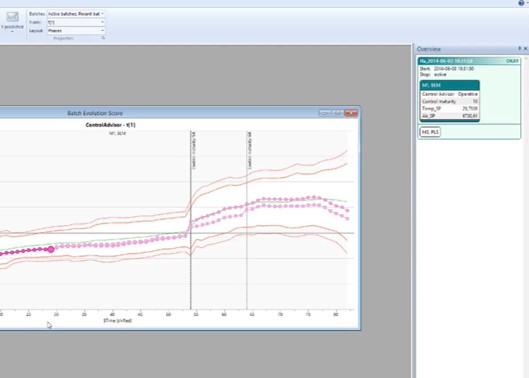The width and height of the screenshot is (529, 378).
Task: Click the large magenta current-point marker
Action: point(51,249)
